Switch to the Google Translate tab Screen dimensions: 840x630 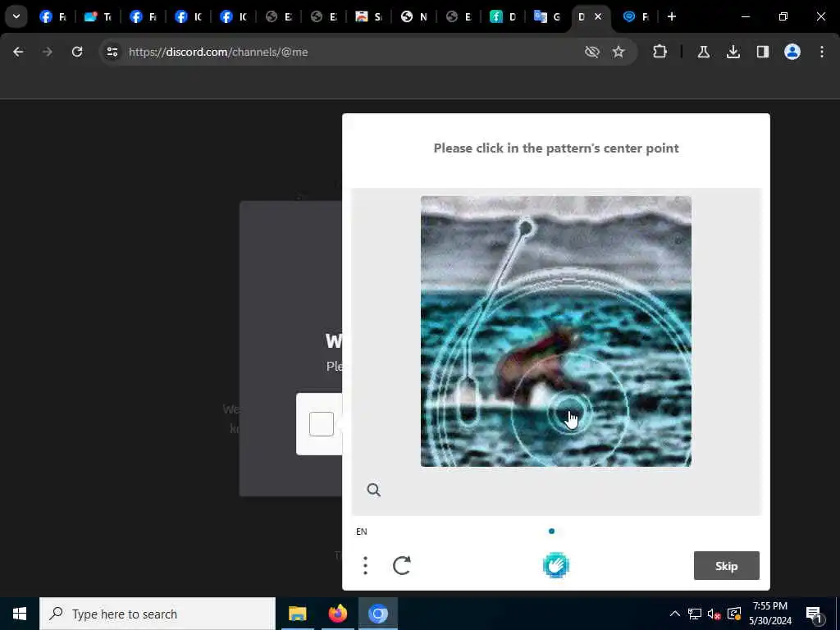[x=546, y=16]
